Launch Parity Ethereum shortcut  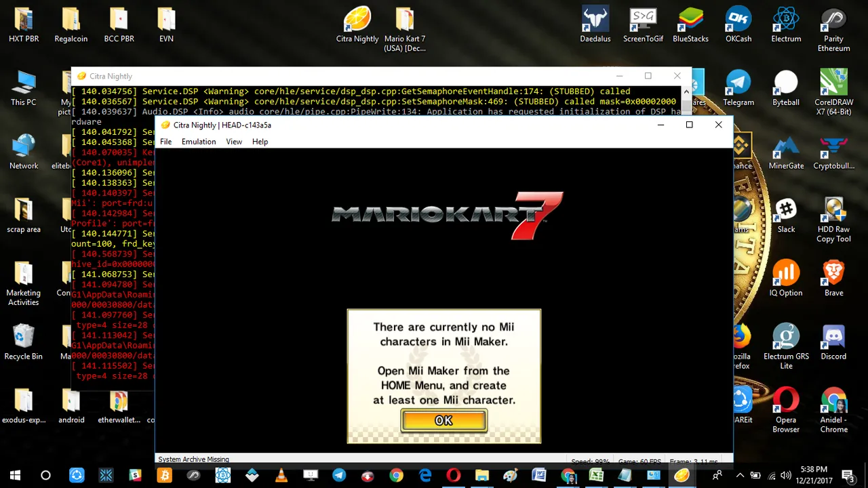point(833,30)
